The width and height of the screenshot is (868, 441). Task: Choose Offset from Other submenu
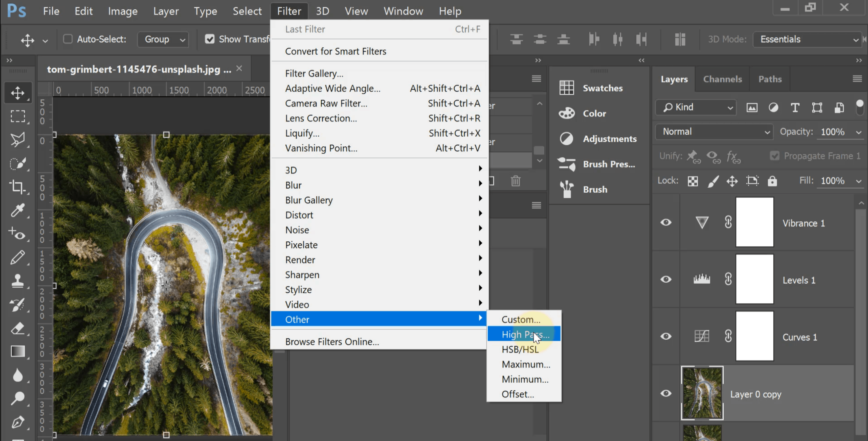point(524,394)
